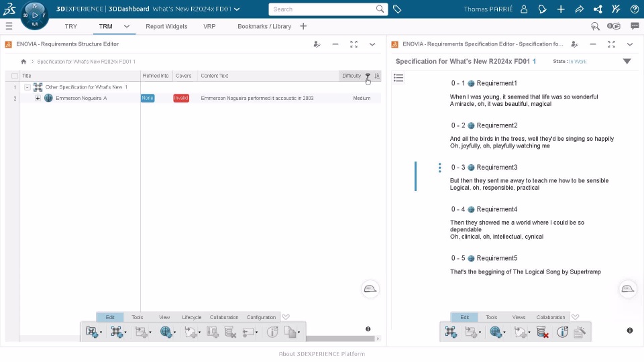Click the In Work state link
Screen dimensions: 644x362
tap(578, 62)
